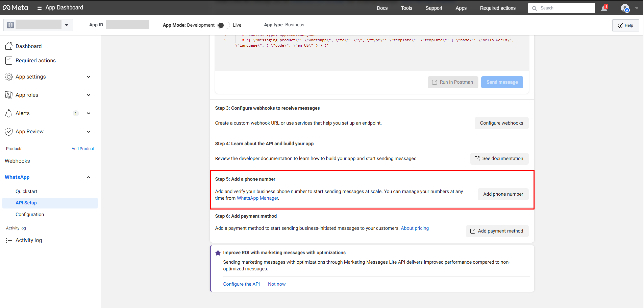The height and width of the screenshot is (308, 644).
Task: Click Configure webhooks in Step 3
Action: pos(502,123)
